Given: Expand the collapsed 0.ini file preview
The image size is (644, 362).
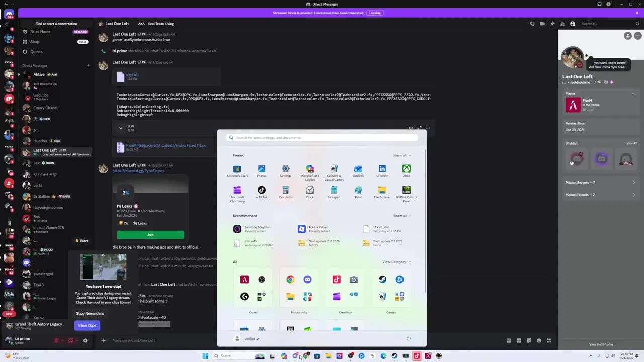Looking at the screenshot, I should tap(120, 128).
